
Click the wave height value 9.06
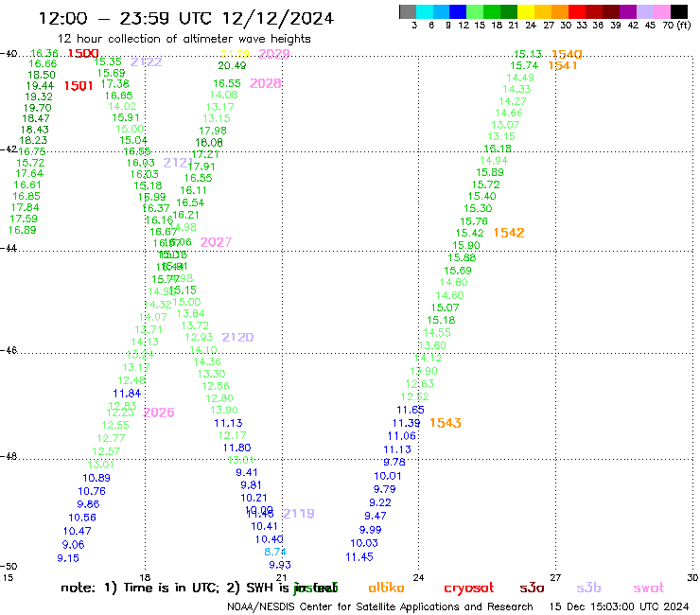tap(73, 545)
